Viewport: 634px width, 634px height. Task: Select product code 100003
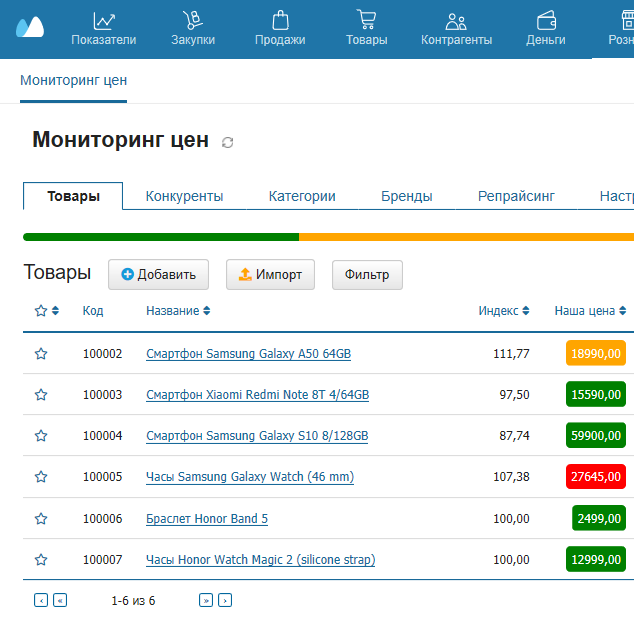tap(102, 395)
